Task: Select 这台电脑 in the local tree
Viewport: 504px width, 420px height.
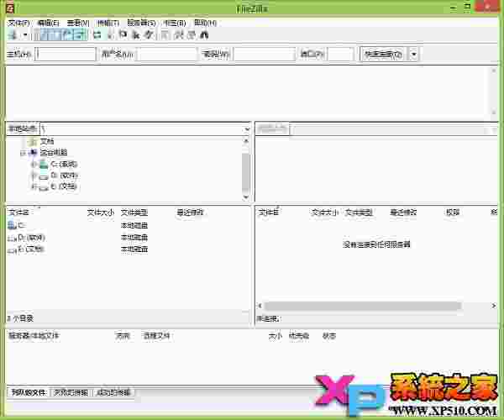Action: click(54, 152)
